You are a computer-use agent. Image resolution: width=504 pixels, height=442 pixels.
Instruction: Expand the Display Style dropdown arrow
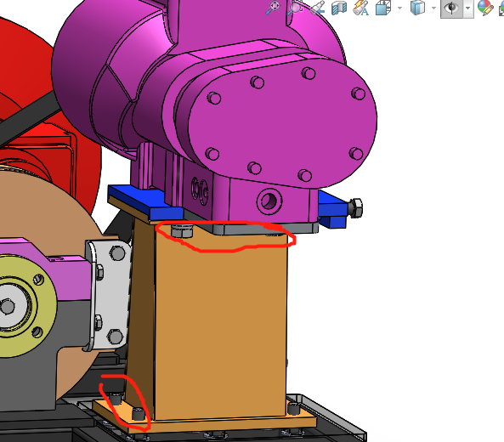[433, 8]
